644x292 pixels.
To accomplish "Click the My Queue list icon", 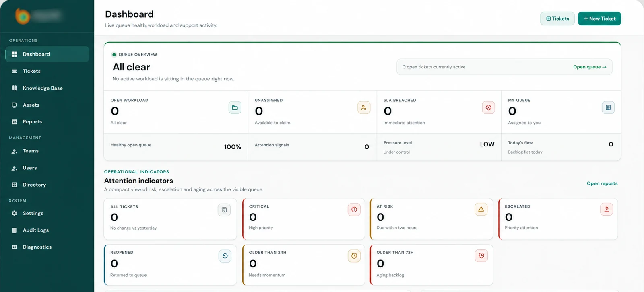I will [x=608, y=108].
